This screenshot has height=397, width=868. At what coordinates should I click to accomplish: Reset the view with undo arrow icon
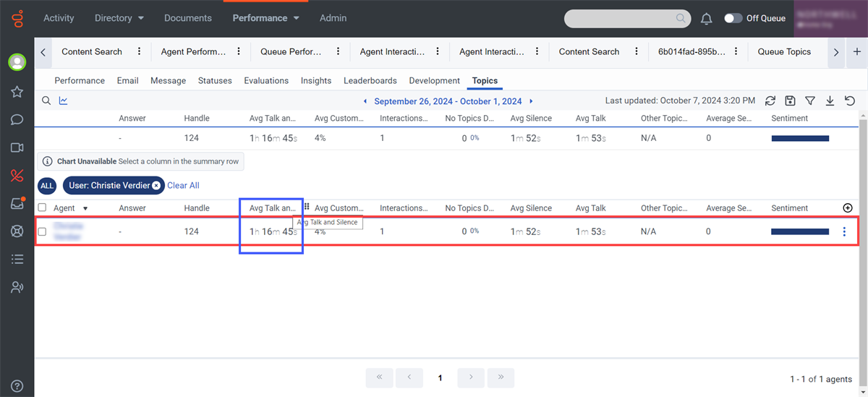tap(850, 101)
